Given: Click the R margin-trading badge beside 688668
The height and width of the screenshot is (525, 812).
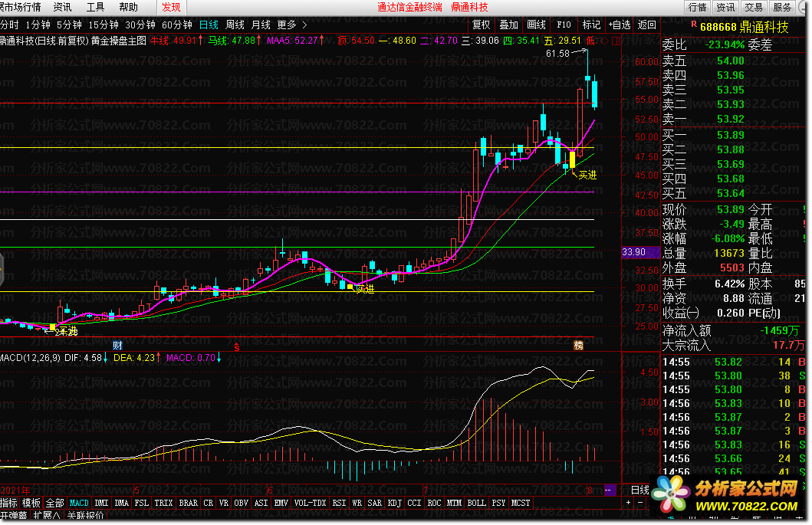Looking at the screenshot, I should (693, 25).
